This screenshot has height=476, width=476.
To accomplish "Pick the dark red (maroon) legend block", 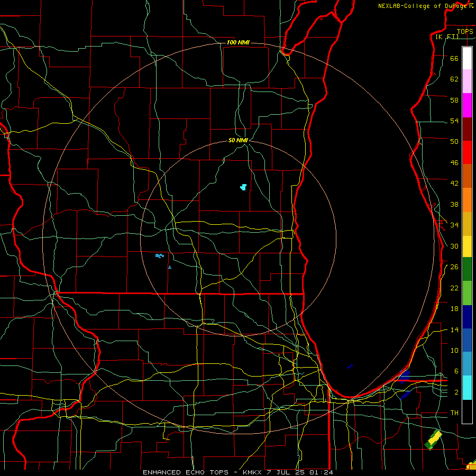I will point(467,129).
